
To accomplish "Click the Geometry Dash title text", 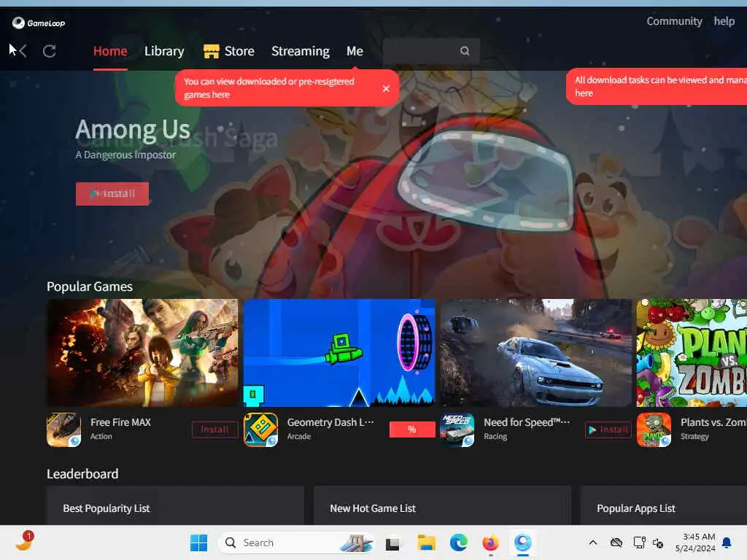I will tap(330, 422).
